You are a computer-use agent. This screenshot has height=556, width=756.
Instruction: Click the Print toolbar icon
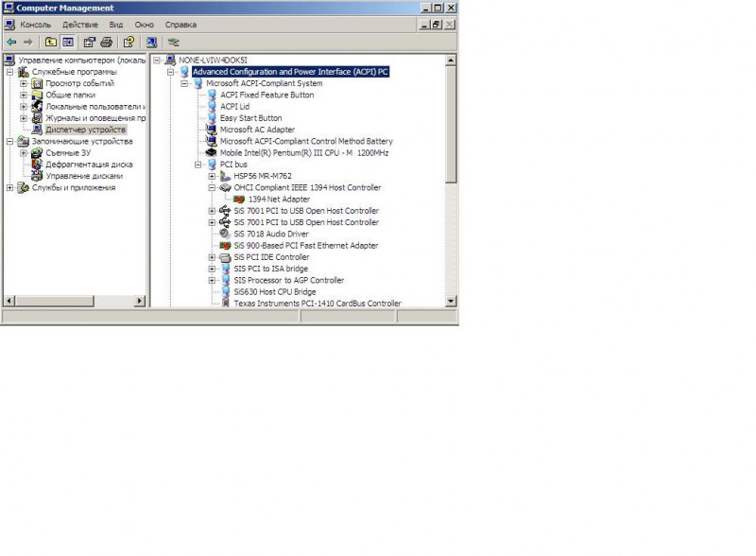coord(107,42)
